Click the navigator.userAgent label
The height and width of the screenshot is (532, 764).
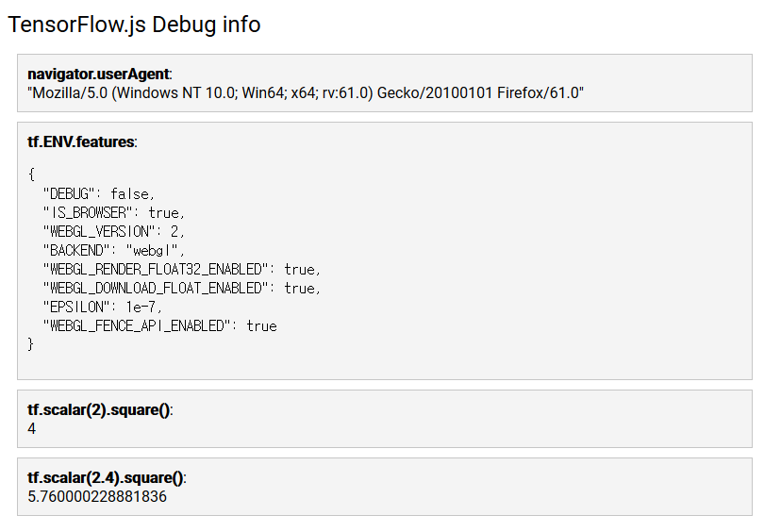point(100,75)
